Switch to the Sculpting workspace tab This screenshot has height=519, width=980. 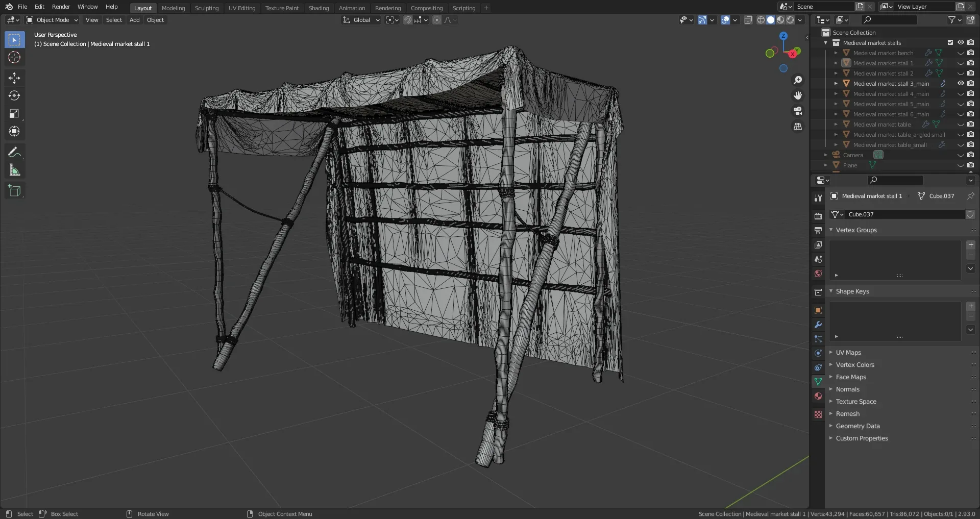207,8
